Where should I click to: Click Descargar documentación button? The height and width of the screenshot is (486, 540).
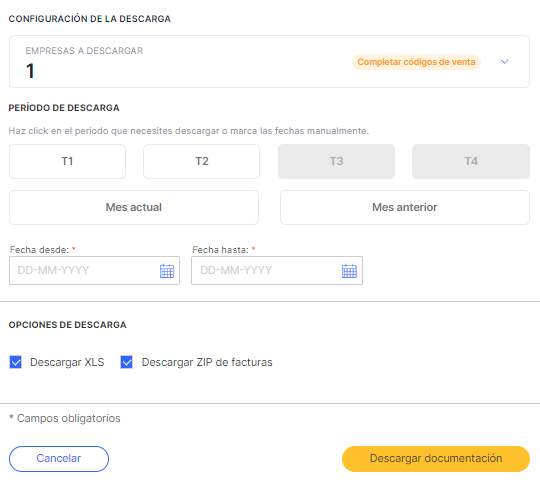[436, 459]
